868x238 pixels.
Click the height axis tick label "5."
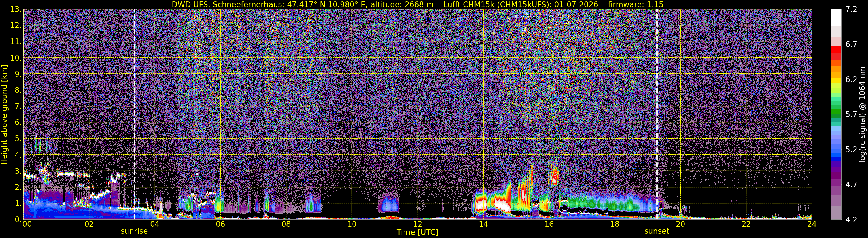pyautogui.click(x=18, y=139)
